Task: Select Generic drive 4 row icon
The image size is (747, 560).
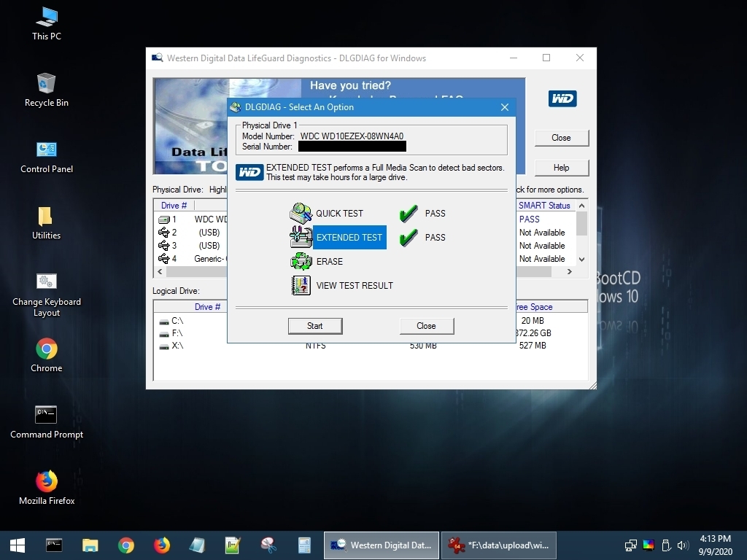Action: pos(164,259)
